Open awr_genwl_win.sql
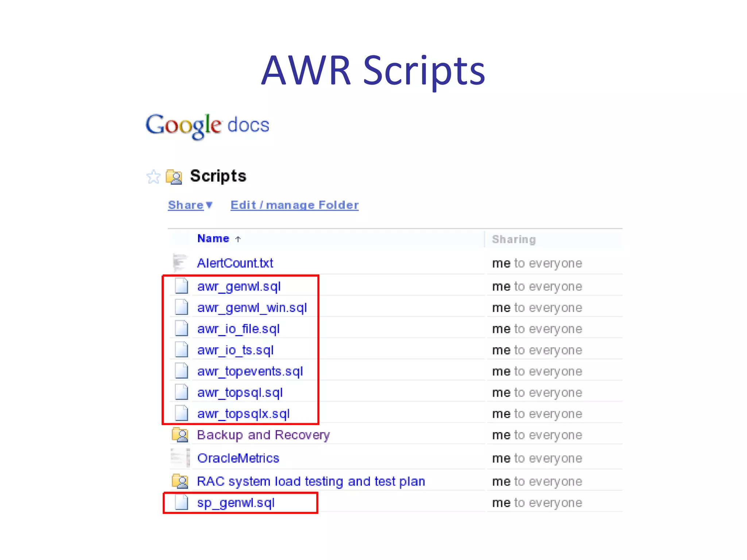The height and width of the screenshot is (560, 747). tap(252, 308)
